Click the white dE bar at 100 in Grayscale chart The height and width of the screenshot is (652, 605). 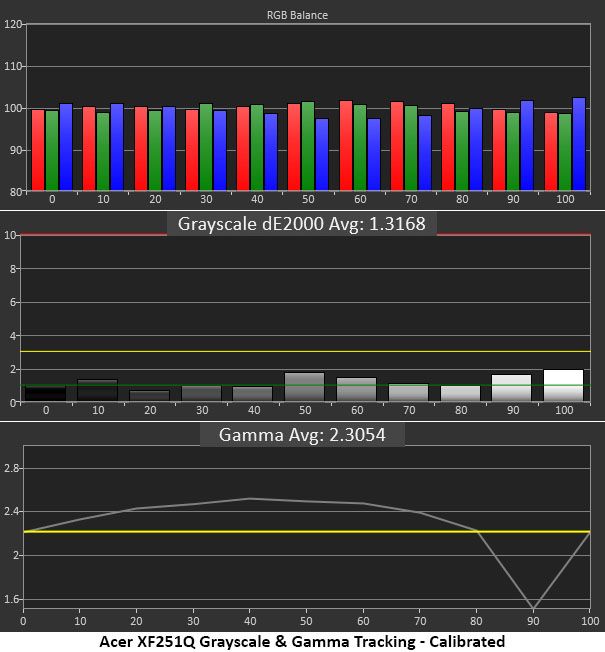(x=564, y=385)
